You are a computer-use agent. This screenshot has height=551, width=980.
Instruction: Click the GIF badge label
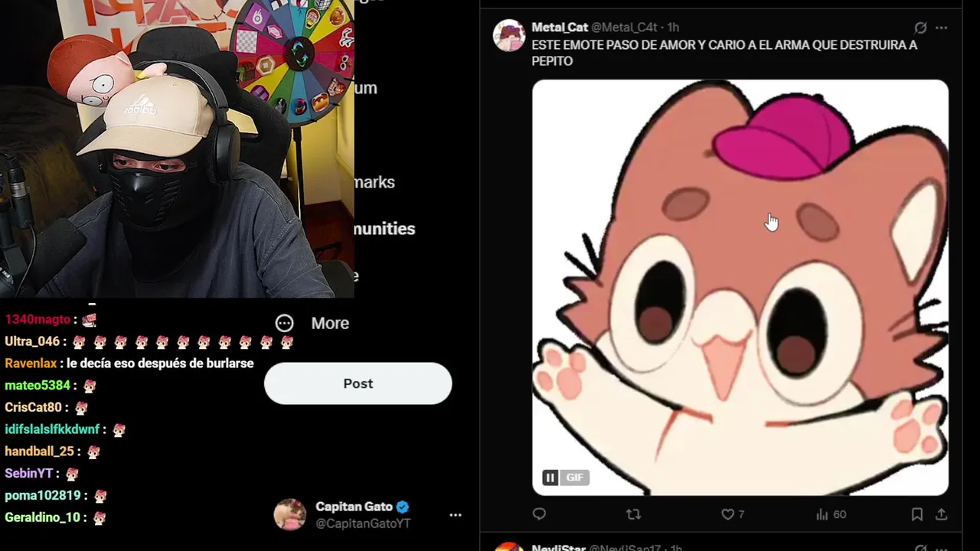click(575, 478)
